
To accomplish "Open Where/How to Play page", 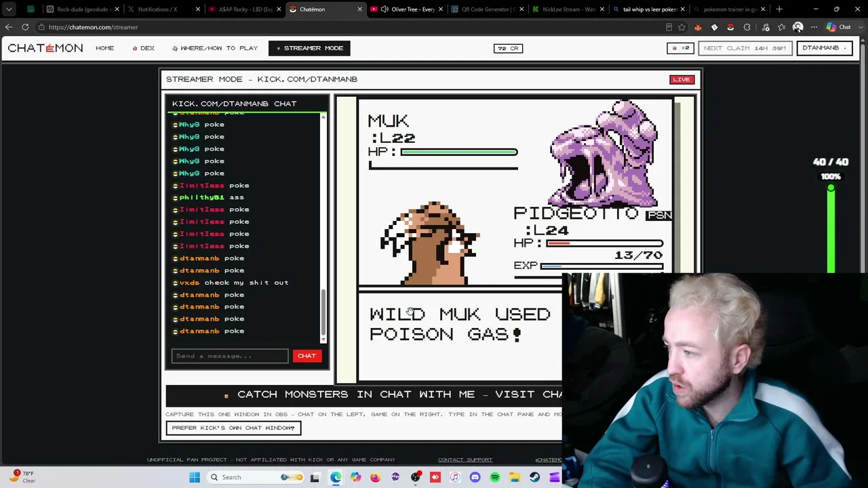I will pyautogui.click(x=215, y=48).
